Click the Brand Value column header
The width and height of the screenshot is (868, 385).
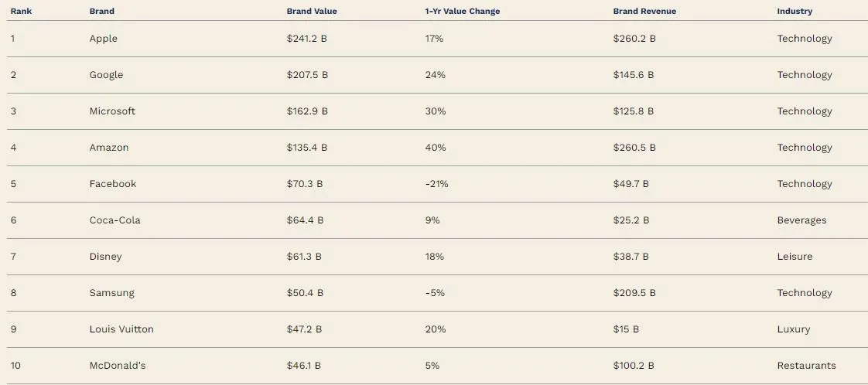[312, 12]
